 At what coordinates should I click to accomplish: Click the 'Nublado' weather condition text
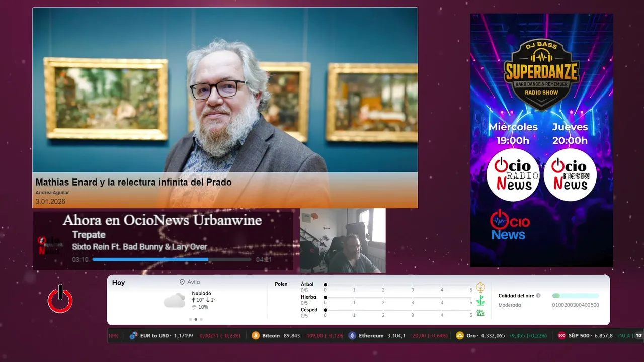pos(201,293)
